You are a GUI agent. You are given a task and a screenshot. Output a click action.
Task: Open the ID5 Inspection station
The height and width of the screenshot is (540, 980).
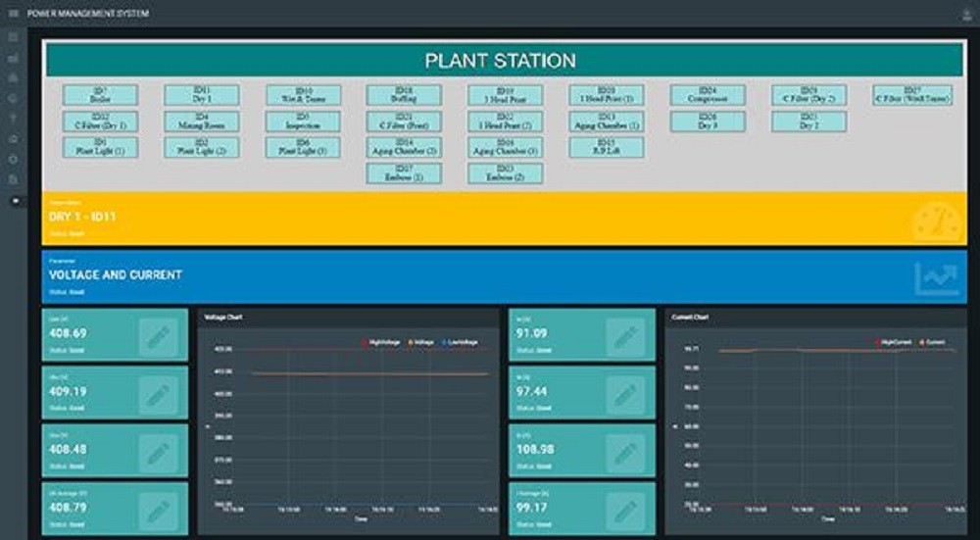(303, 122)
